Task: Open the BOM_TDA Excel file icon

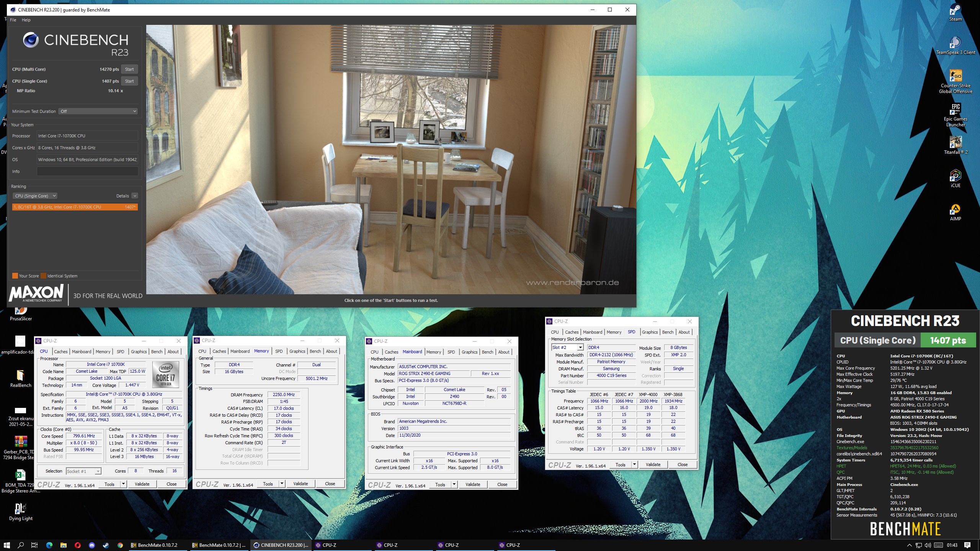Action: (20, 481)
